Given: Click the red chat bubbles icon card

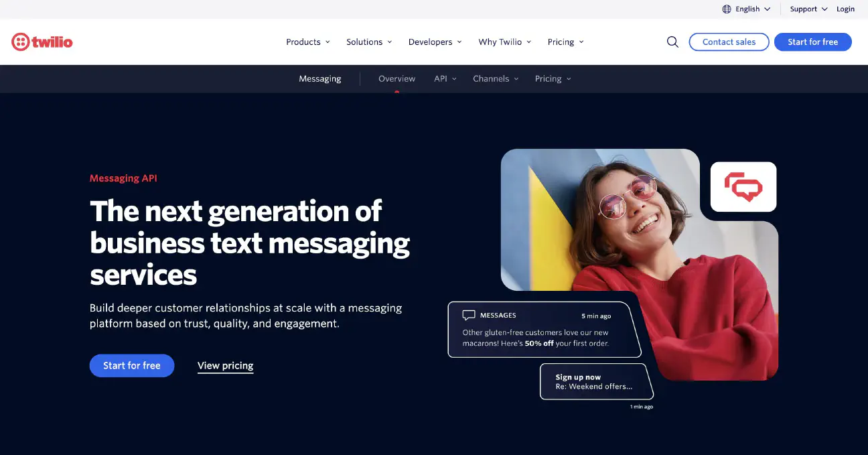Looking at the screenshot, I should tap(743, 187).
